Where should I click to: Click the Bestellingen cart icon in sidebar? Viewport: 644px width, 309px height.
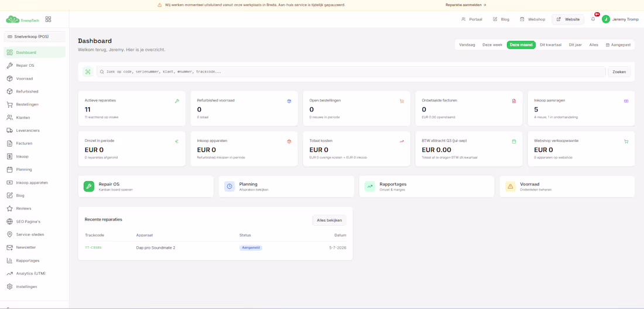[x=9, y=104]
